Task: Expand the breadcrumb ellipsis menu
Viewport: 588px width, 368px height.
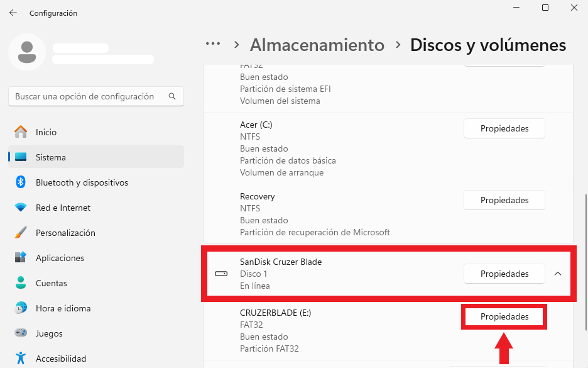Action: point(212,44)
